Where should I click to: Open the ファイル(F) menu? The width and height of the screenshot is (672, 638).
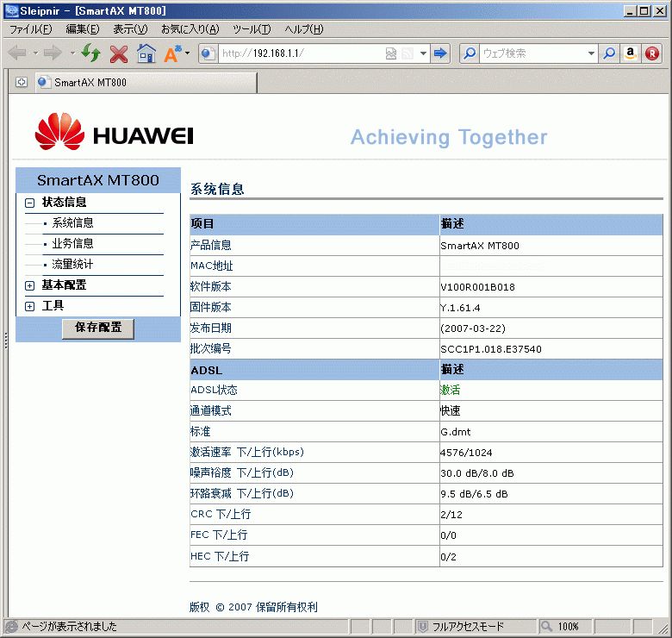coord(30,29)
